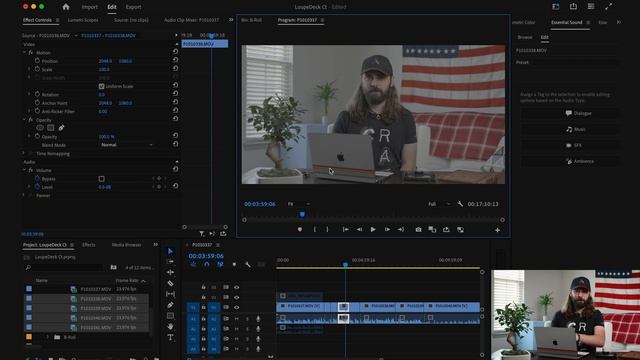
Task: Click timeline Add Marker icon
Action: 234,264
